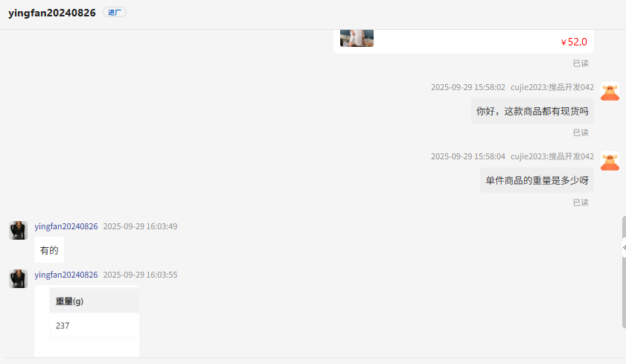Click cujie2023:搜品开发042 label at 15:58:04
This screenshot has width=626, height=364.
click(552, 156)
